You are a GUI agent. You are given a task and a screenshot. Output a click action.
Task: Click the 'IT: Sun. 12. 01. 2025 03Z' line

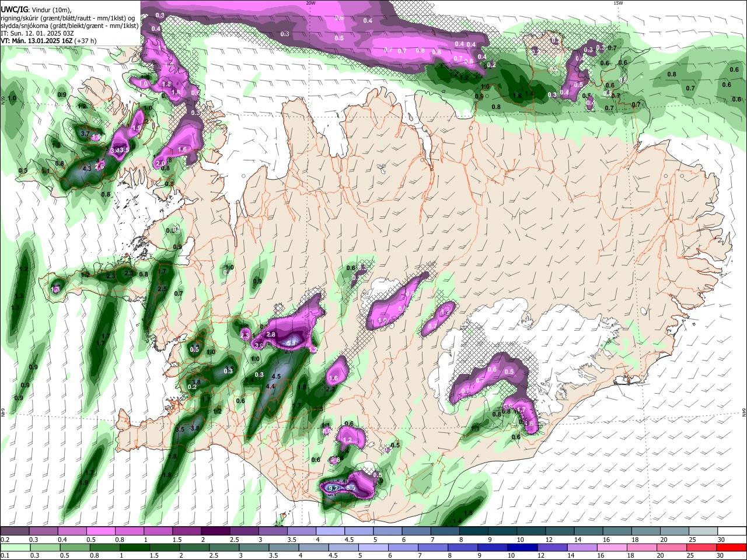pos(37,33)
